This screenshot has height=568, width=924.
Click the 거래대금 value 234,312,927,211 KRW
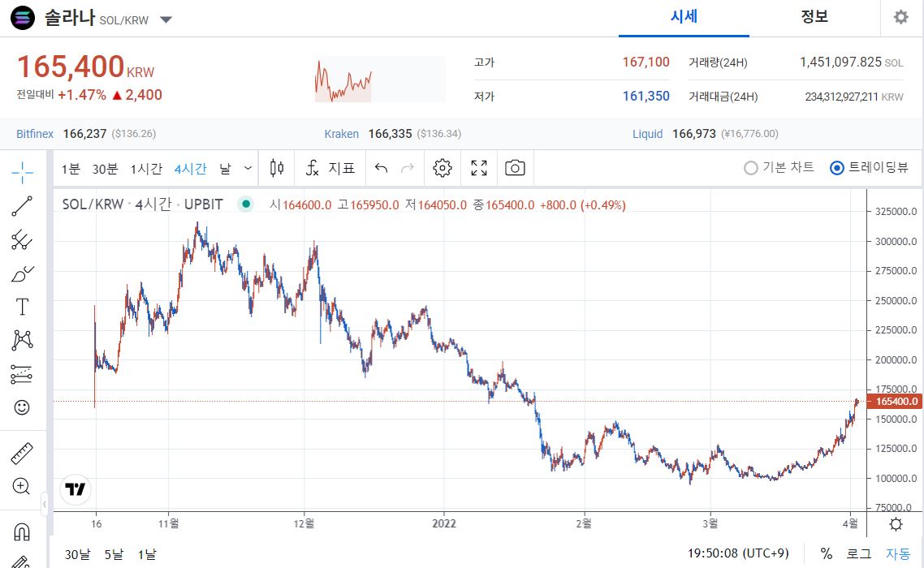tap(854, 97)
